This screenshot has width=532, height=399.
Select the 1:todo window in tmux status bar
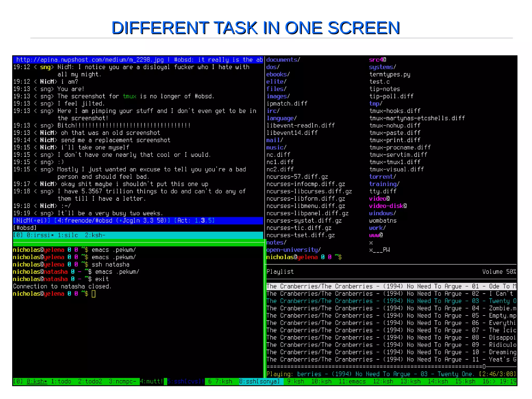[61, 381]
